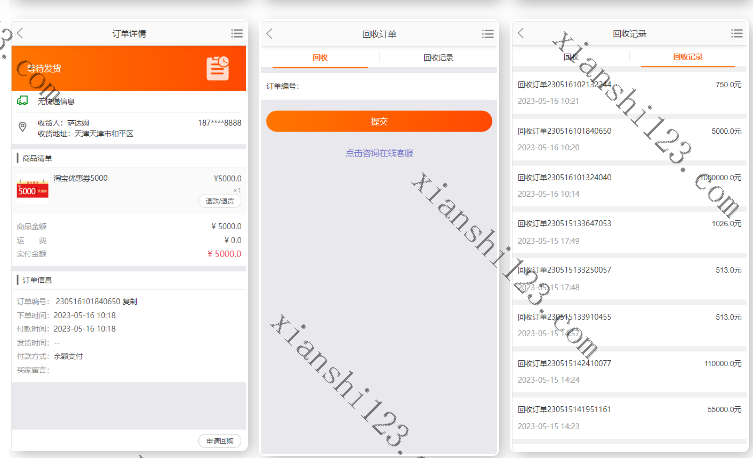Click the date 2023-05-15 14:24
The image size is (753, 458).
click(548, 380)
